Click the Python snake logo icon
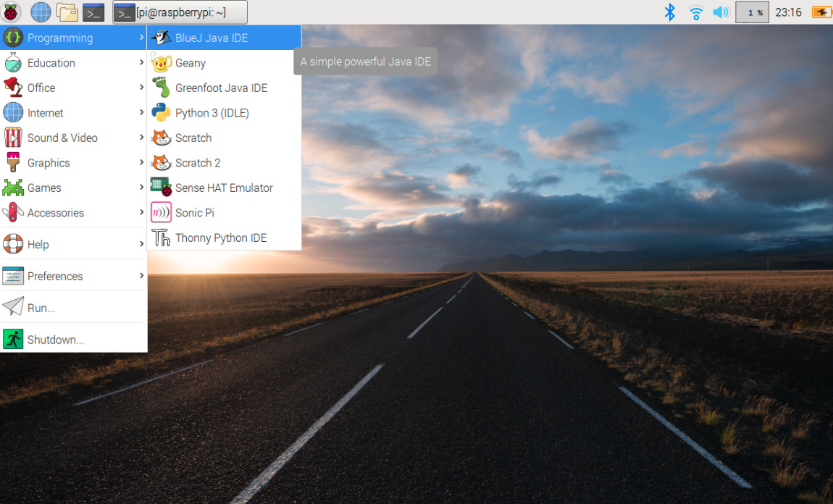This screenshot has width=833, height=504. [x=161, y=112]
